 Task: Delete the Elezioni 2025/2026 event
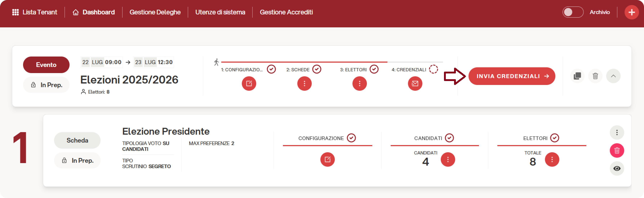[595, 76]
